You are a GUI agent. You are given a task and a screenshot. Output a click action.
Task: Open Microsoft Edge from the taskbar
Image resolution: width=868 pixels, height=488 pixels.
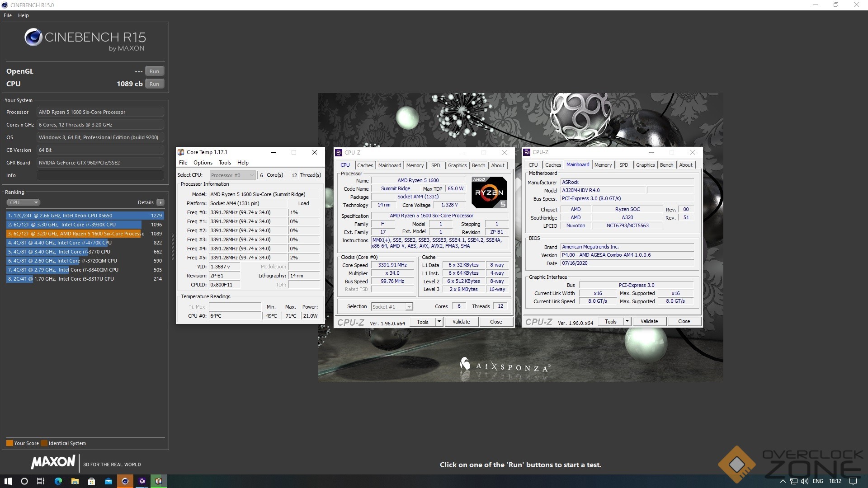click(x=58, y=481)
